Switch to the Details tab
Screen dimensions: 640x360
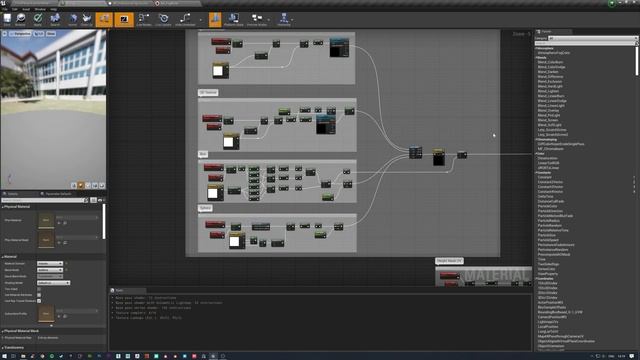(12, 194)
